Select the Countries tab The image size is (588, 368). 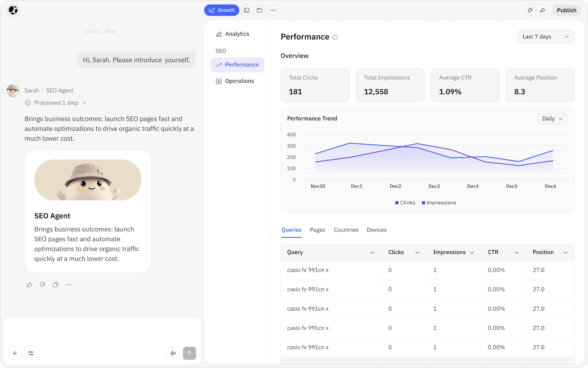(x=346, y=230)
